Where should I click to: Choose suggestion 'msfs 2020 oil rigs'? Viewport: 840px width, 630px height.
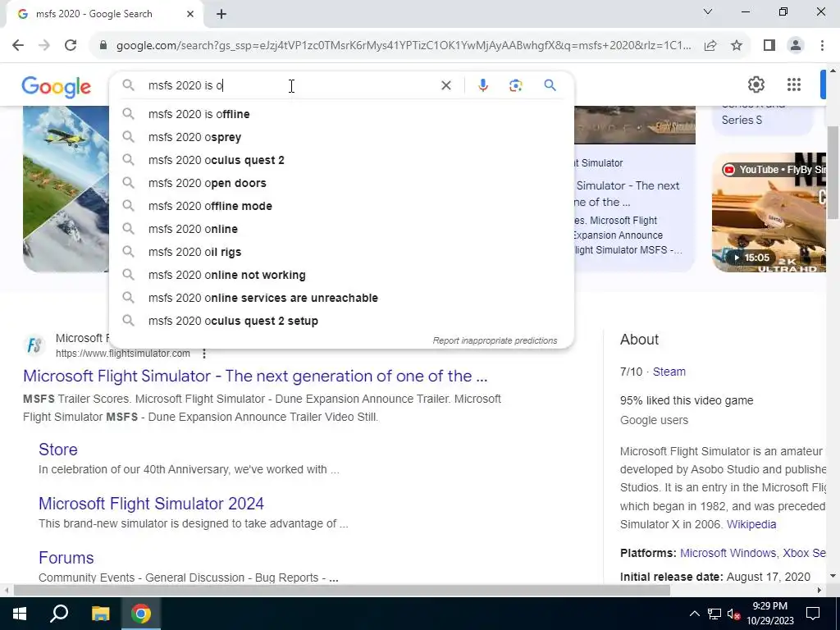click(x=341, y=253)
